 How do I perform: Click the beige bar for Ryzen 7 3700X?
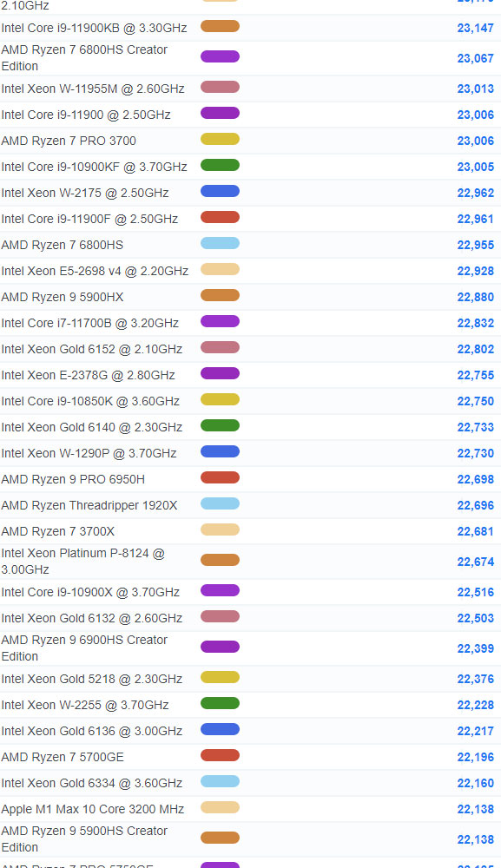(x=220, y=529)
